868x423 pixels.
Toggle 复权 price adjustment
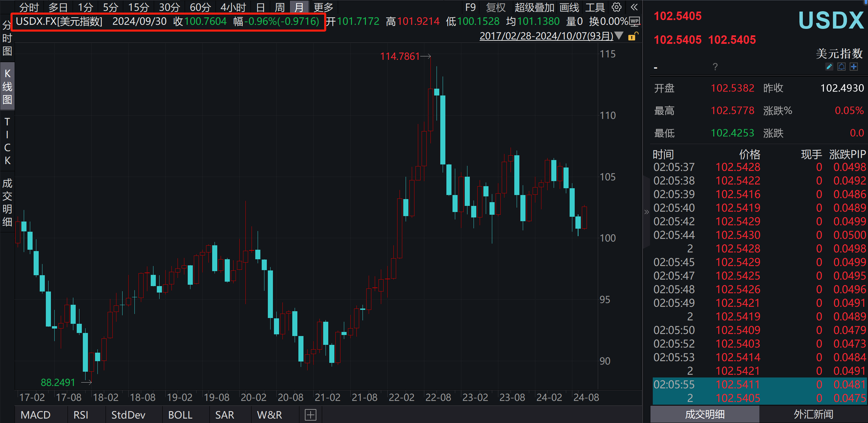(x=495, y=7)
